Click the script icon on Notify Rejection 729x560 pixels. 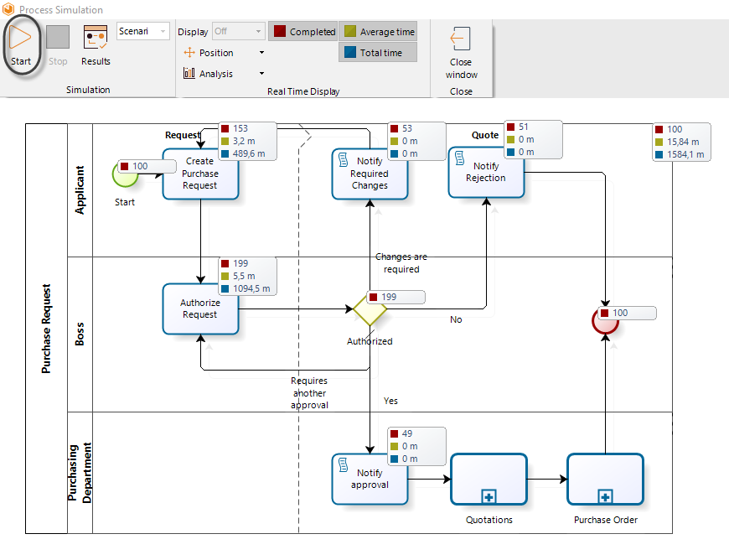(459, 158)
